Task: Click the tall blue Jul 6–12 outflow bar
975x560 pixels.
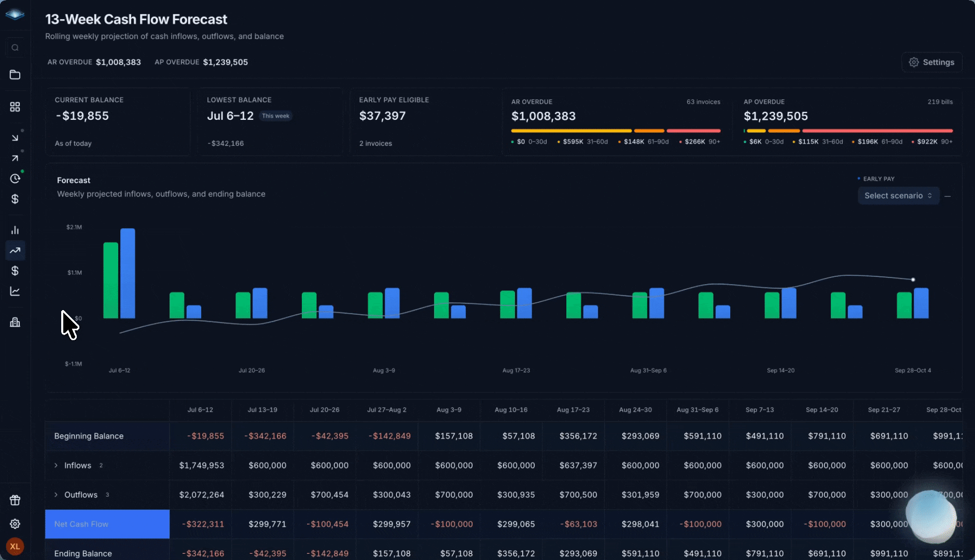Action: (128, 273)
